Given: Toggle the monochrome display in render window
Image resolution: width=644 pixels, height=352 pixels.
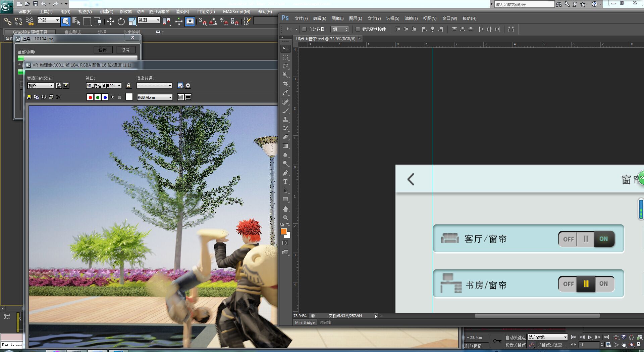Looking at the screenshot, I should point(119,97).
